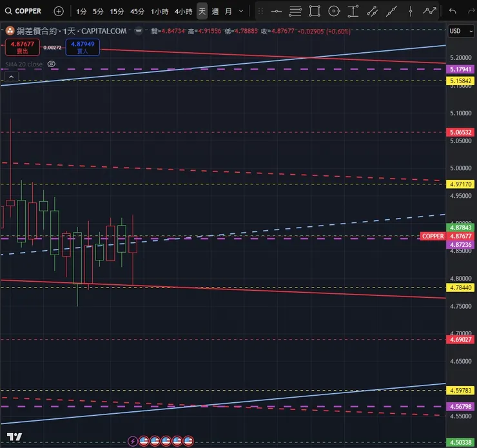Select the path polyline tool

point(429,11)
